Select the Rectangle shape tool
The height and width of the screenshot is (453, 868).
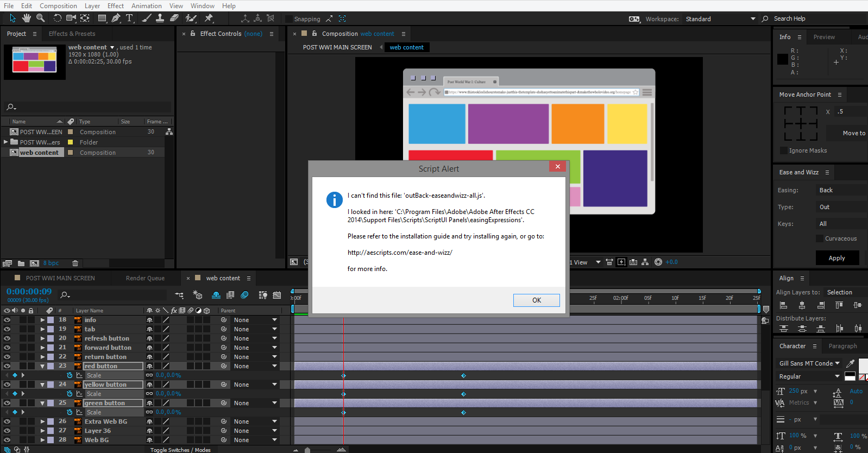[x=102, y=18]
